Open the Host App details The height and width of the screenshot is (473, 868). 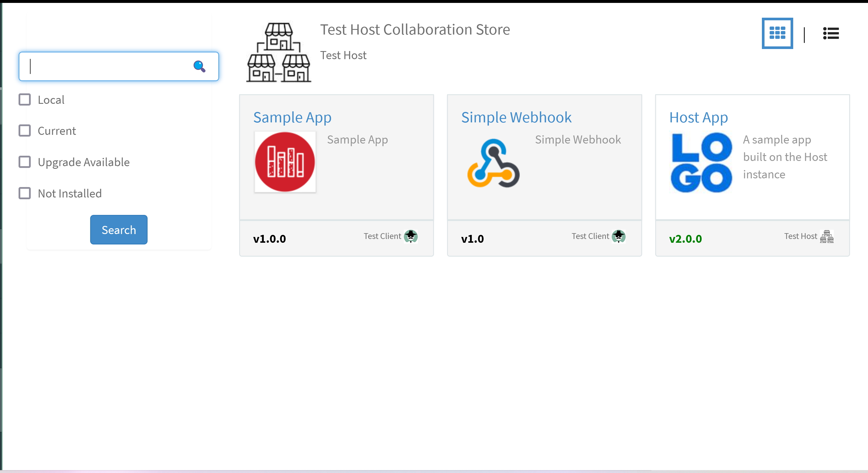click(x=698, y=117)
